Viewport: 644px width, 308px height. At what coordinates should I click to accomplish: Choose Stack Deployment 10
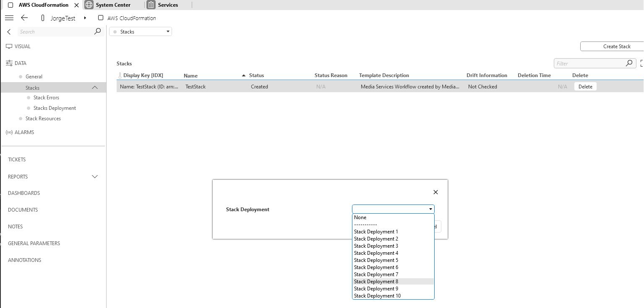click(393, 296)
